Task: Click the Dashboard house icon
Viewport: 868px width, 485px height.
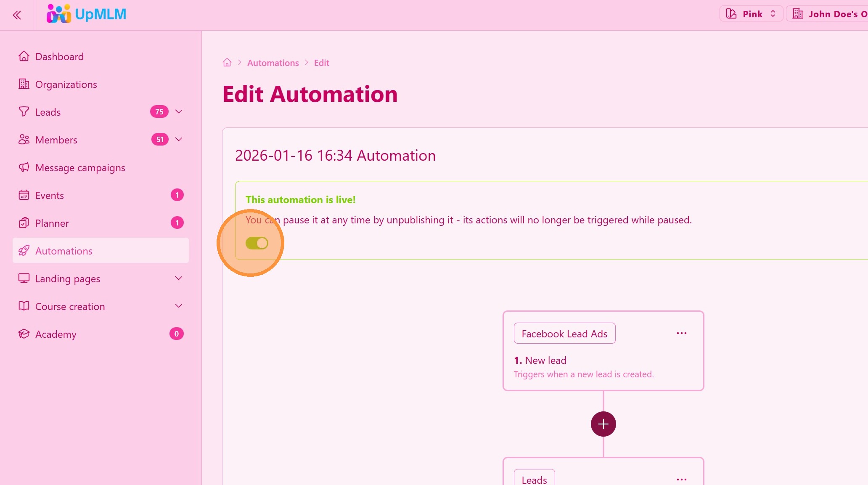Action: (x=24, y=56)
